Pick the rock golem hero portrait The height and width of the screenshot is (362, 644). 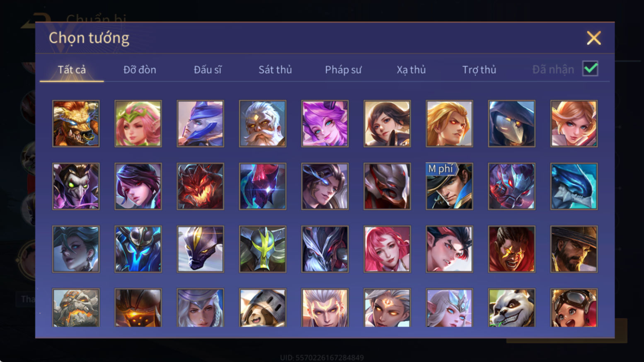(x=76, y=308)
